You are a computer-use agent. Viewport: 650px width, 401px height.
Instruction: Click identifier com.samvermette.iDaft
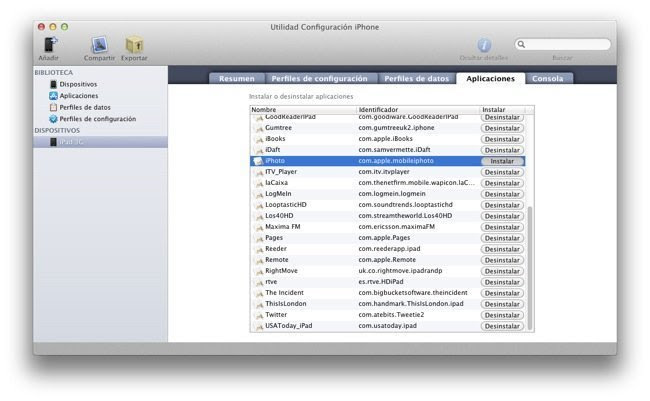click(x=394, y=149)
